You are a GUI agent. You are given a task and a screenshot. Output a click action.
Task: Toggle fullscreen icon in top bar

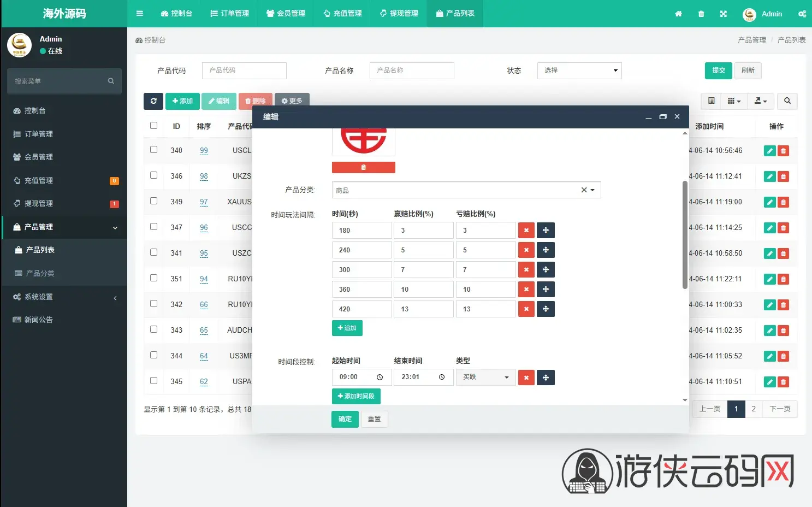724,14
